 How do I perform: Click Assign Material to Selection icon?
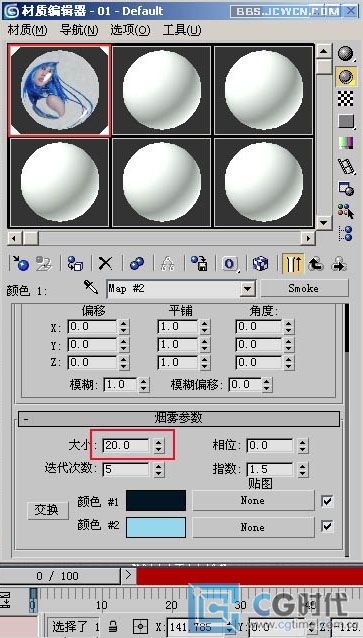point(75,263)
